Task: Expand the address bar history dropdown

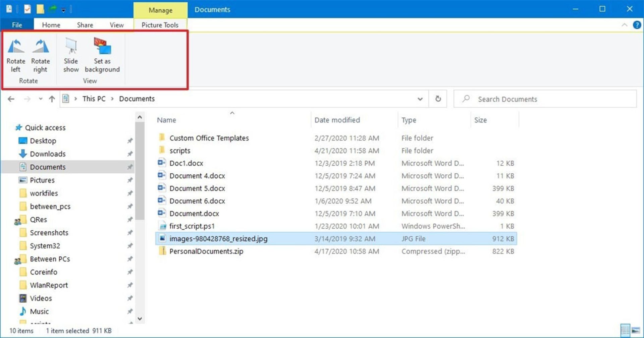Action: 420,99
